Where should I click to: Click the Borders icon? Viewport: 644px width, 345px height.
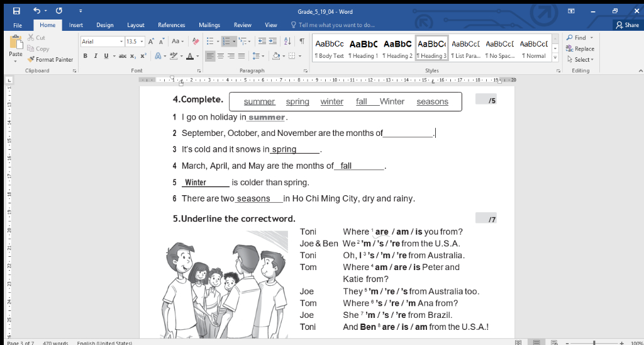292,56
